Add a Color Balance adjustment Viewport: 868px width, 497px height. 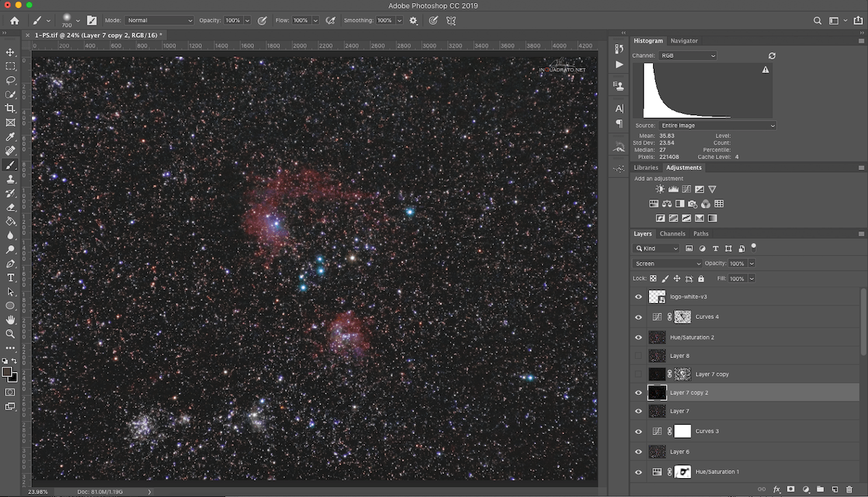click(x=667, y=204)
